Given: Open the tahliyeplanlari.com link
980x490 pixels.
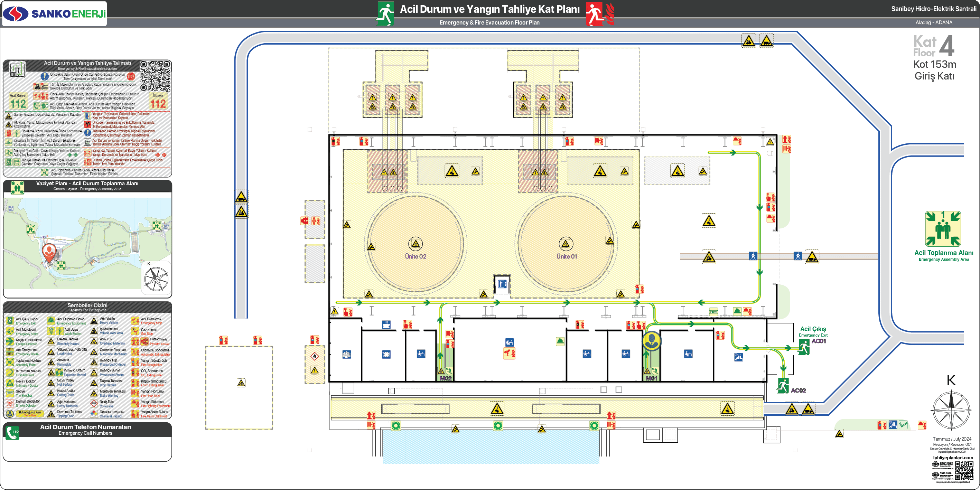Looking at the screenshot, I should 953,458.
